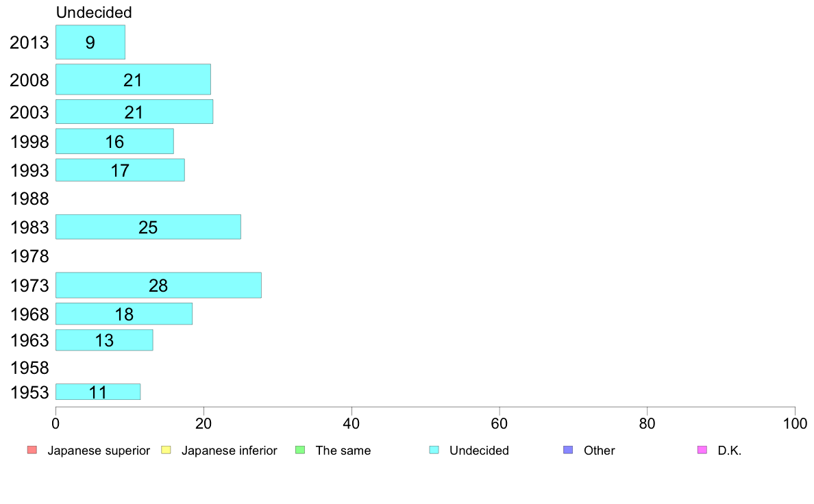Viewport: 814px width, 504px height.
Task: Click the Japanese superior red legend swatch
Action: [x=32, y=450]
